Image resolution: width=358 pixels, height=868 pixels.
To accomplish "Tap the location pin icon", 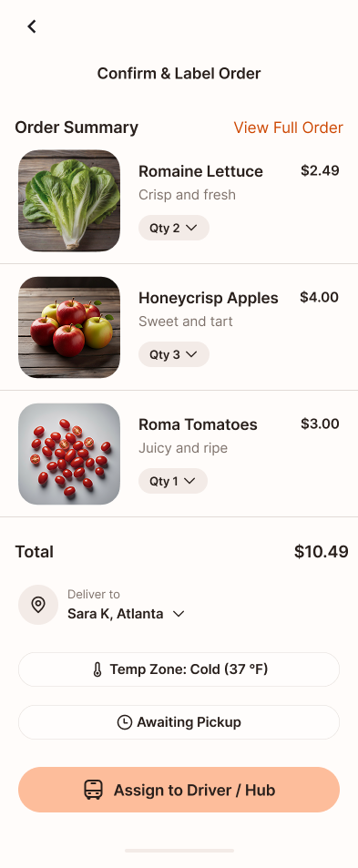I will (x=38, y=605).
